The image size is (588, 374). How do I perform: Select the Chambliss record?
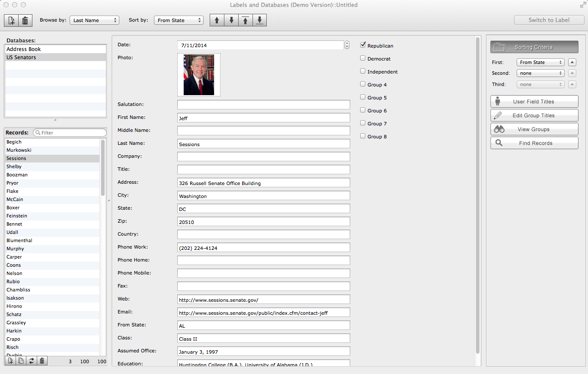[x=52, y=290]
